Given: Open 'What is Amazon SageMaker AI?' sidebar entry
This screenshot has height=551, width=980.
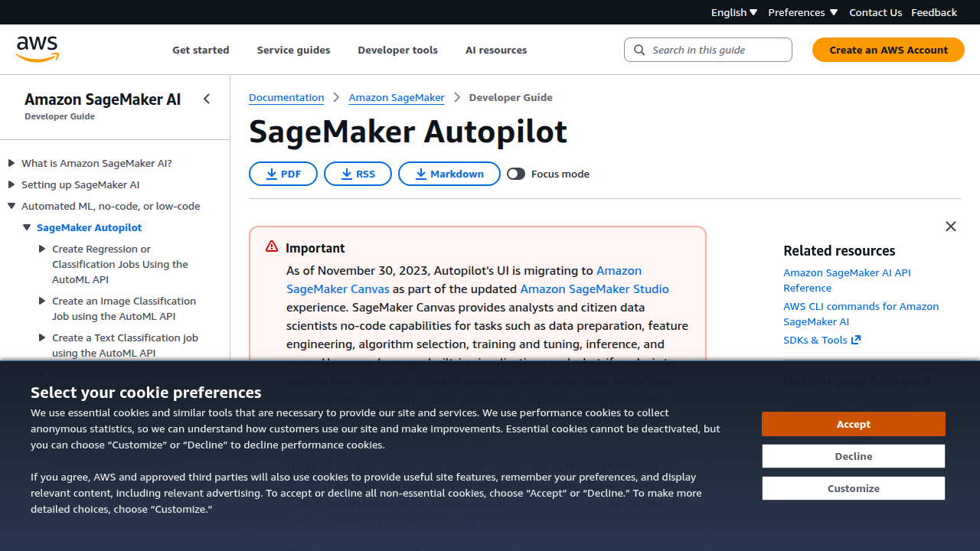Looking at the screenshot, I should [96, 163].
